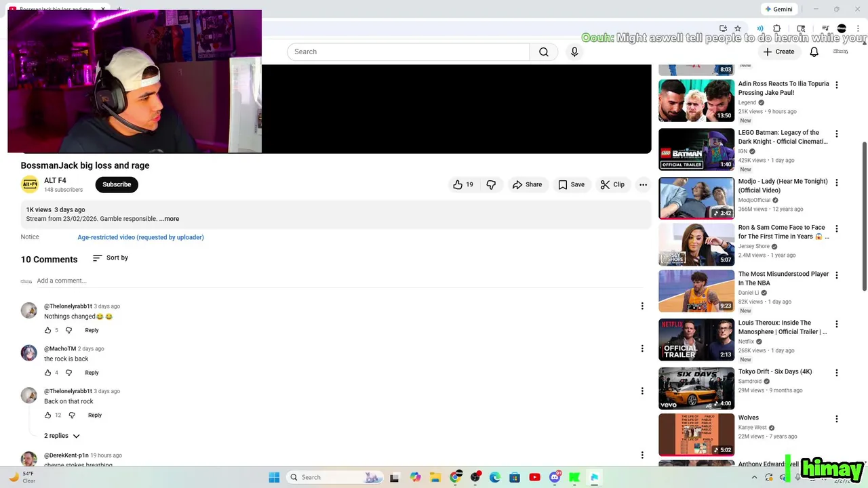Viewport: 868px width, 488px height.
Task: Open Microsoft Edge from the taskbar
Action: pos(495,477)
